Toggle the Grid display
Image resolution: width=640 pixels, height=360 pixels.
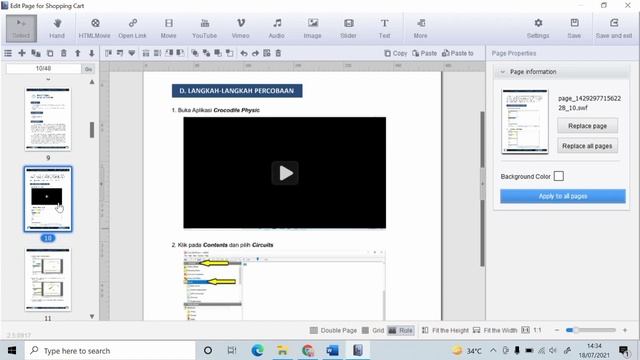pos(373,330)
